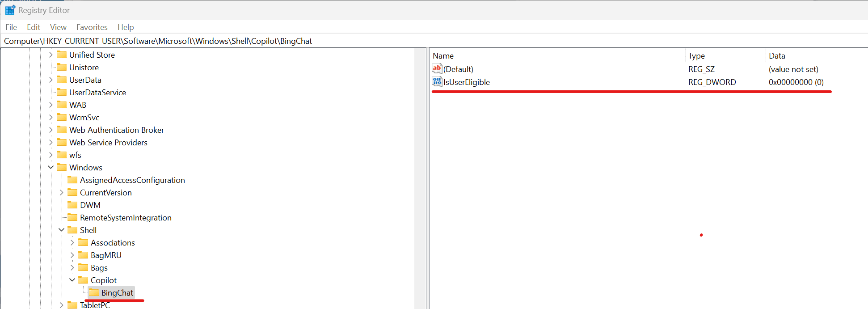The width and height of the screenshot is (868, 309).
Task: Select the RemoteSystemIntegration key label
Action: pos(126,218)
